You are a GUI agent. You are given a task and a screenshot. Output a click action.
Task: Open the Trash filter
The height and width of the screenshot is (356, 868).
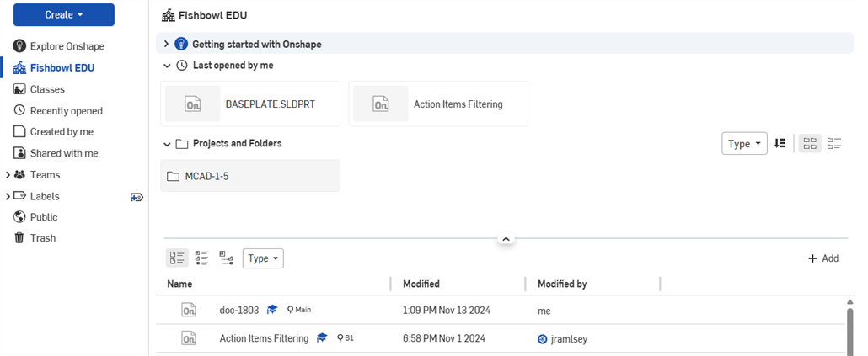click(43, 238)
